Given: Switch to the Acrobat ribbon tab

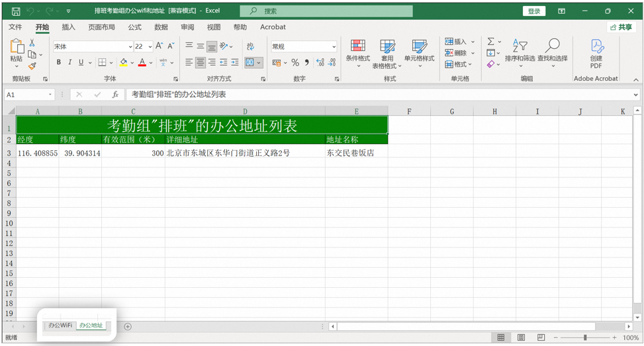Looking at the screenshot, I should [273, 27].
